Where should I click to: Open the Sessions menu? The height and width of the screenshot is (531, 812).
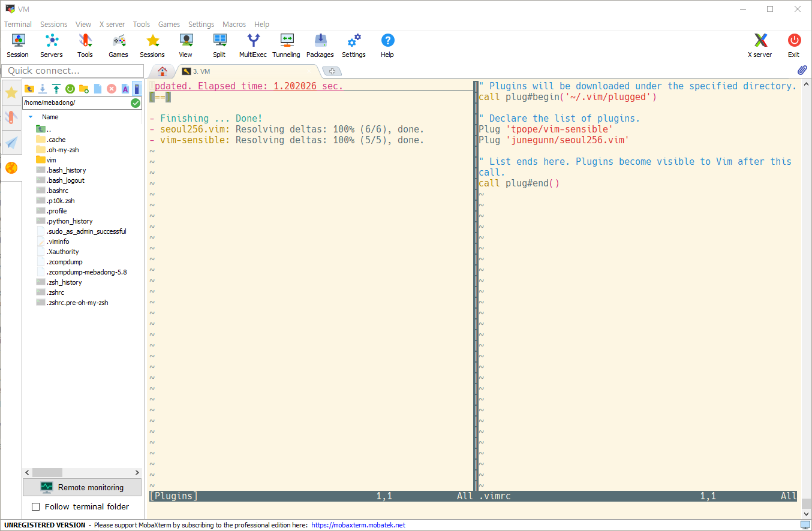point(54,25)
